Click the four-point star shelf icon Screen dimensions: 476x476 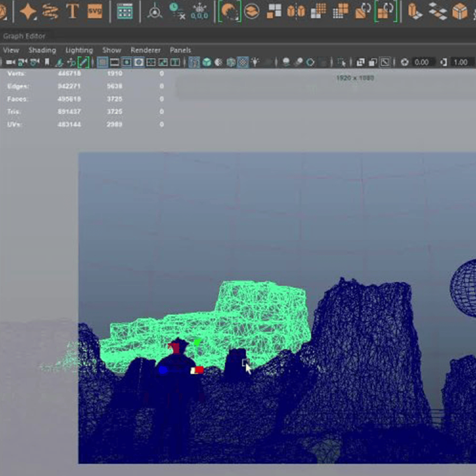click(28, 11)
